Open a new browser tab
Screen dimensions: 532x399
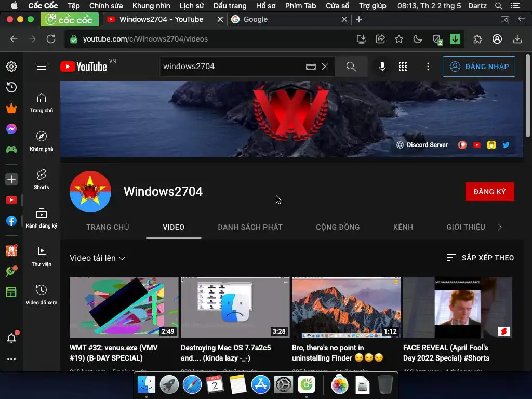coord(359,19)
